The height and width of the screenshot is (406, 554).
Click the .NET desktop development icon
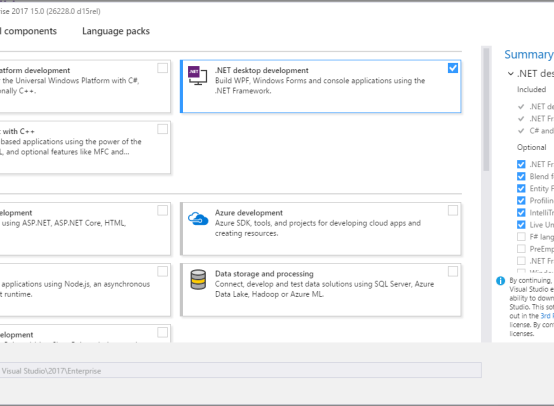pyautogui.click(x=198, y=75)
